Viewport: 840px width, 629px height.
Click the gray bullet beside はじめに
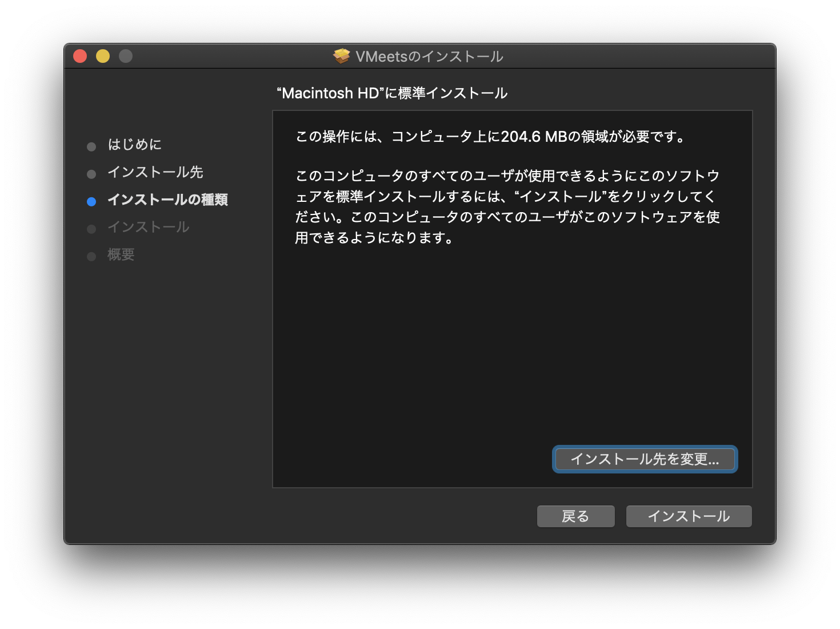pos(91,147)
